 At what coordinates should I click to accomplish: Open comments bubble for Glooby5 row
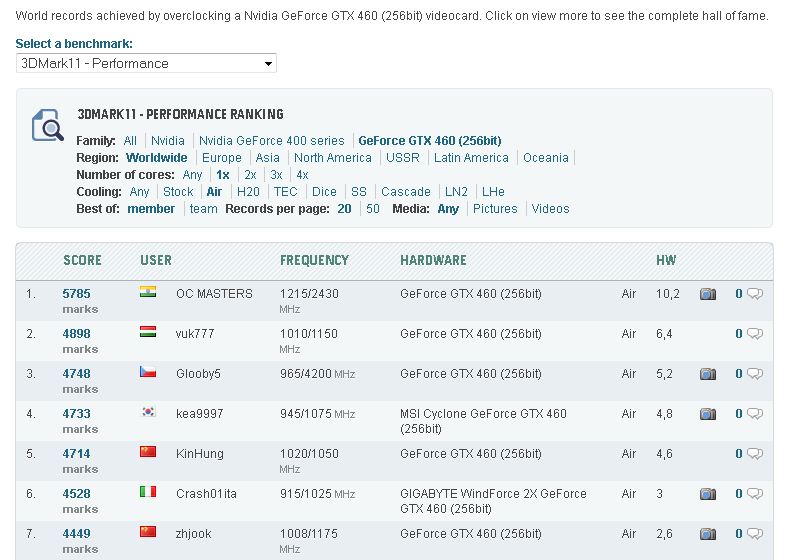coord(755,374)
